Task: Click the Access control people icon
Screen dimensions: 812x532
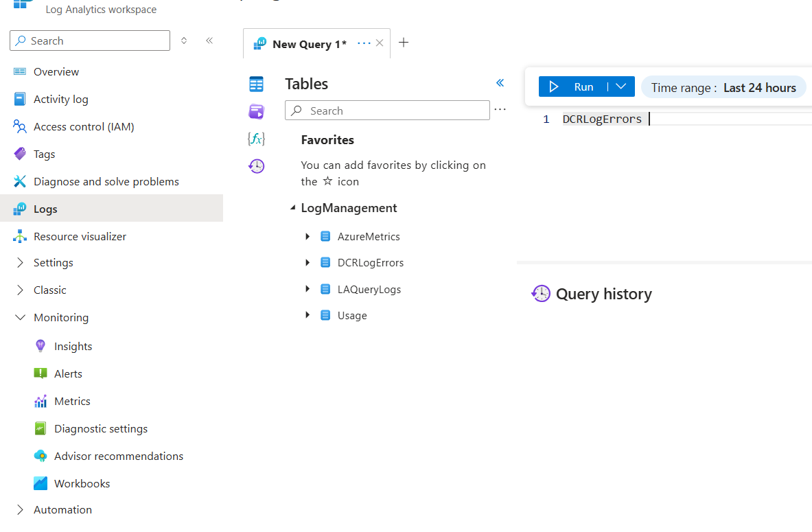Action: (20, 126)
